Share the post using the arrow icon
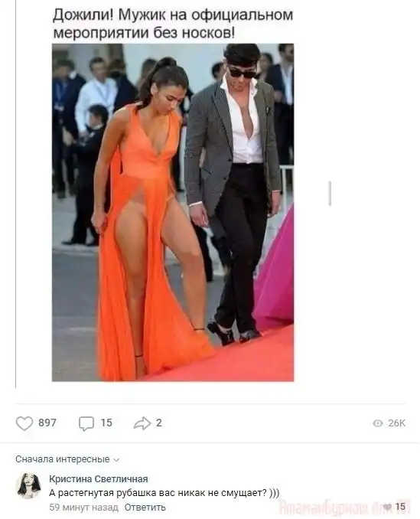420x519 pixels. 142,423
